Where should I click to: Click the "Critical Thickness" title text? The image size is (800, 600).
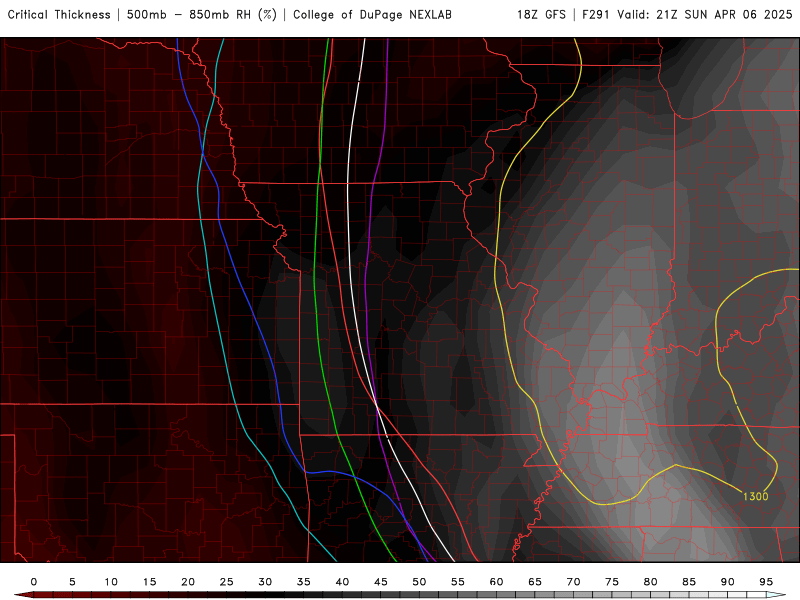tap(59, 15)
